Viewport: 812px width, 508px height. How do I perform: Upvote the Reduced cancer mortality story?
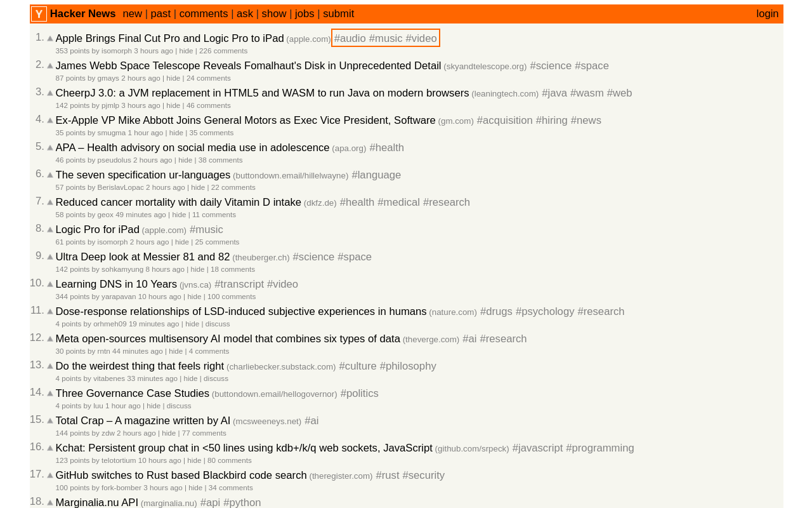tap(50, 203)
